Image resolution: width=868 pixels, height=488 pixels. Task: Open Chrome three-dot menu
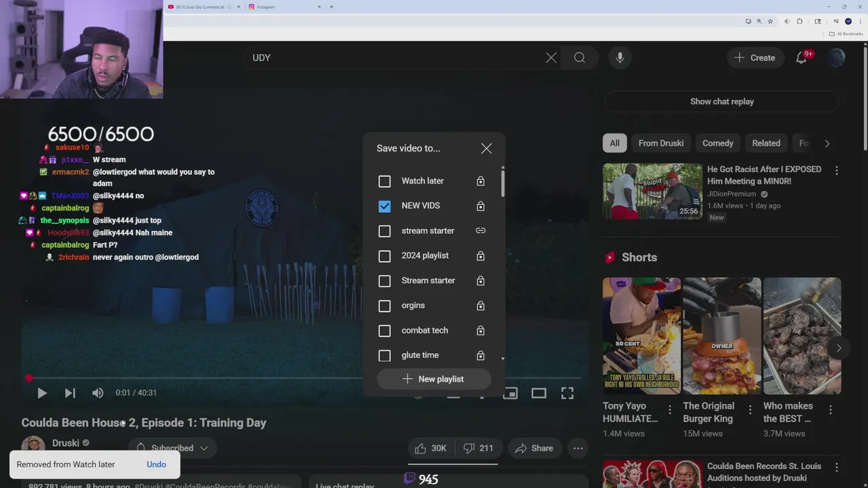coord(859,22)
